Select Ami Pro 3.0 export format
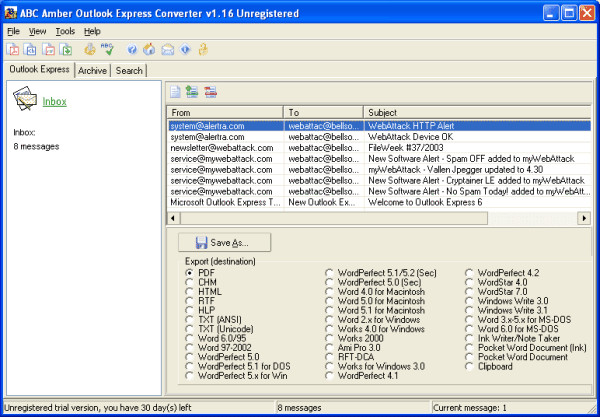Screen dimensions: 600x417 pos(329,347)
